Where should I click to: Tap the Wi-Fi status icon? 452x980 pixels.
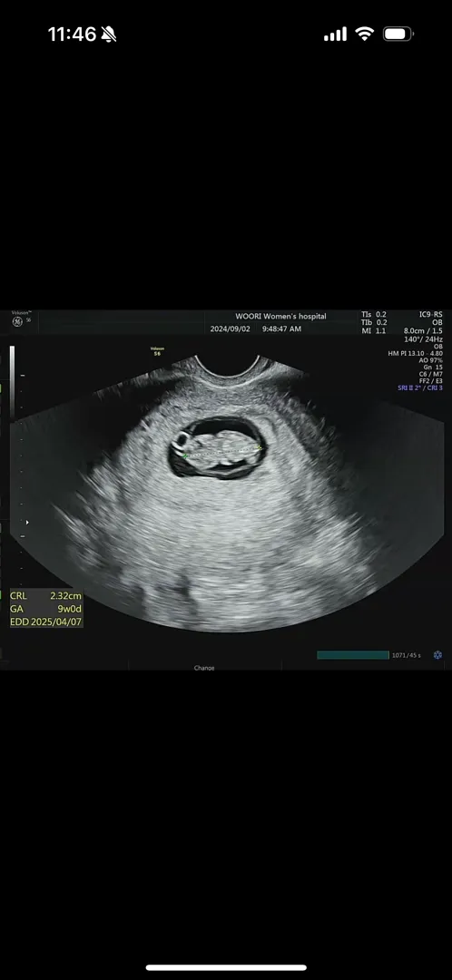pyautogui.click(x=364, y=34)
